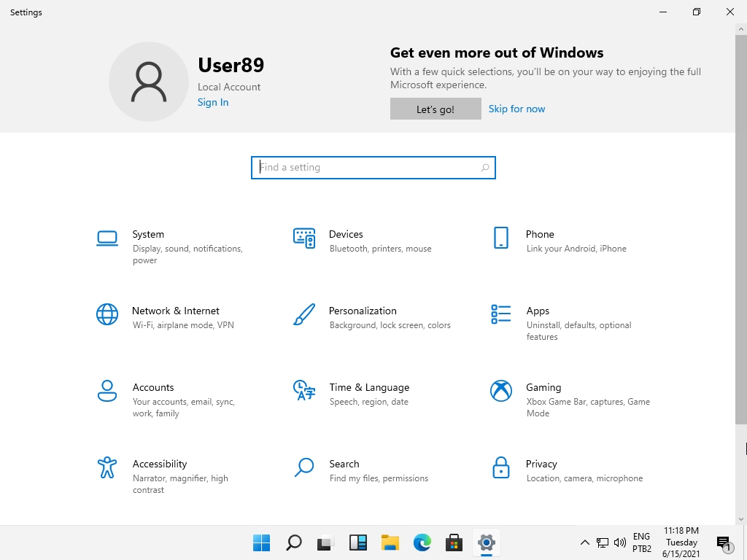747x560 pixels.
Task: Click the magnifier in Find a setting box
Action: [x=485, y=168]
